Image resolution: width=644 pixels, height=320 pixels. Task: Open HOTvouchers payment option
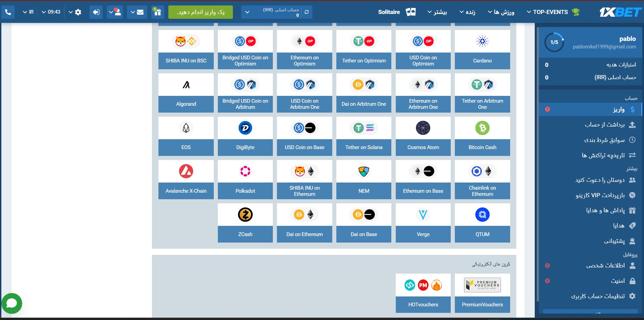click(423, 293)
